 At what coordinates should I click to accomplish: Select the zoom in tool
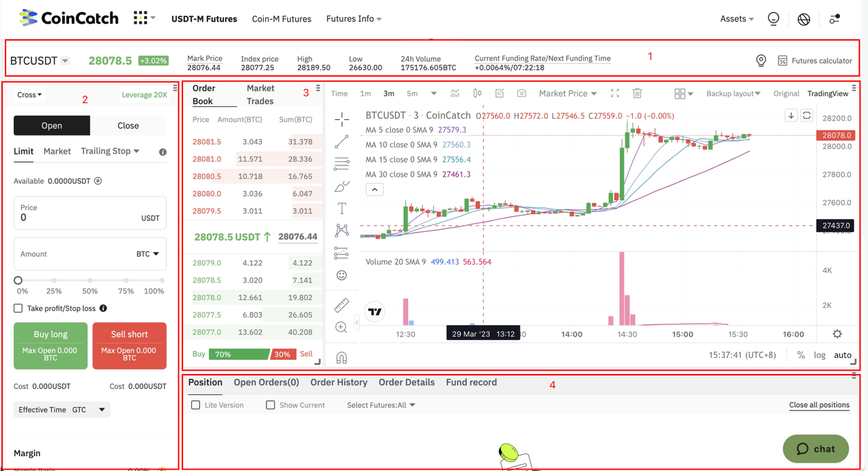(x=342, y=327)
